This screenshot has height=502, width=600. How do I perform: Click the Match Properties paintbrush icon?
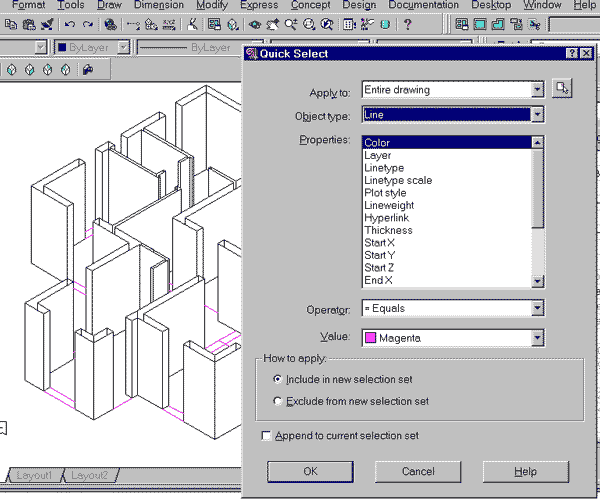[x=47, y=24]
